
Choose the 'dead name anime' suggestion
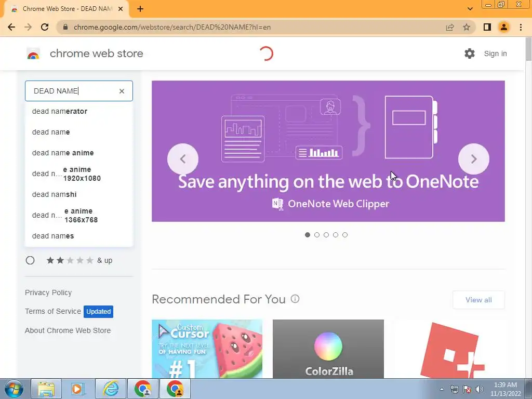pos(79,153)
